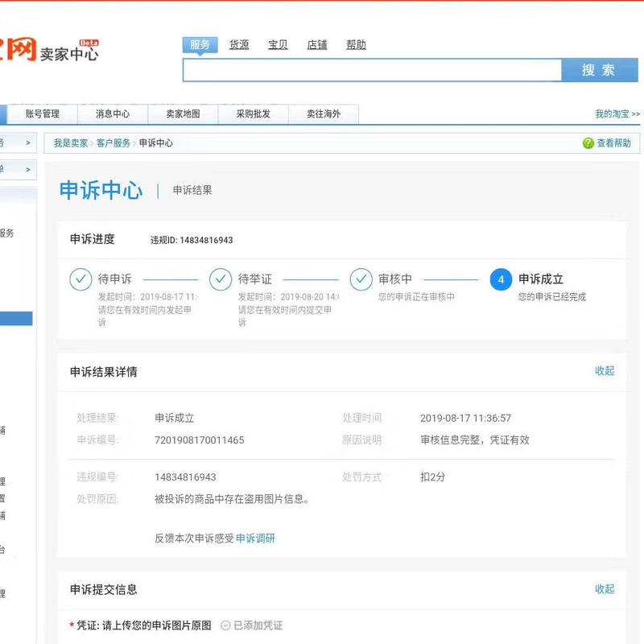Select the 店铺 search tab
This screenshot has height=644, width=644.
317,45
